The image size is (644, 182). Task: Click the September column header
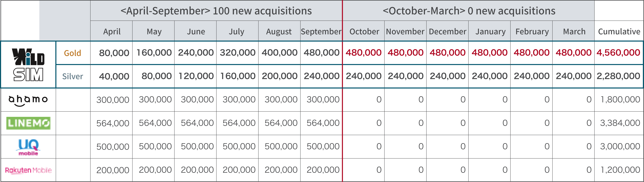321,31
